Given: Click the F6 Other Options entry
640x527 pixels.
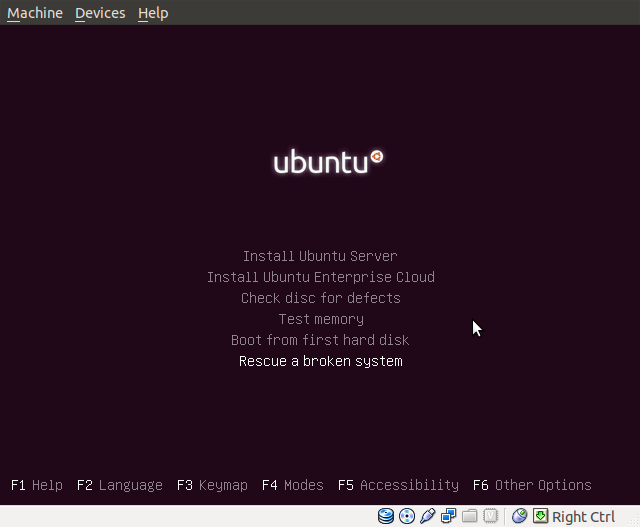Looking at the screenshot, I should [532, 485].
